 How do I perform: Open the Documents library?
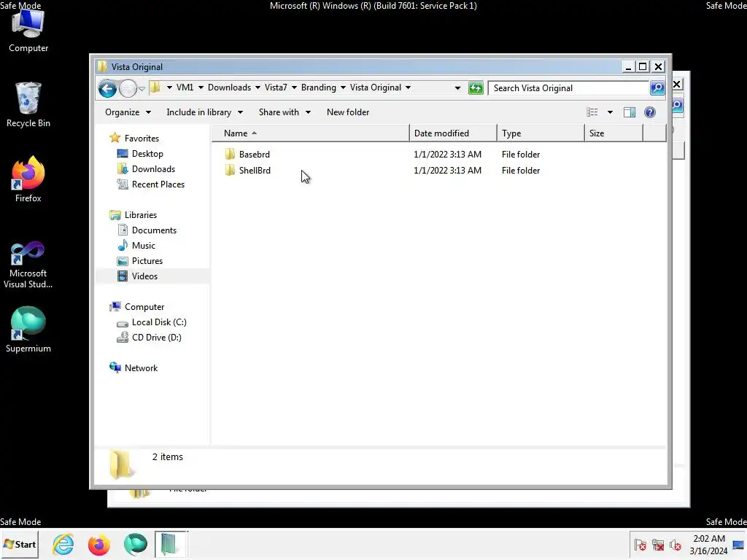tap(154, 230)
